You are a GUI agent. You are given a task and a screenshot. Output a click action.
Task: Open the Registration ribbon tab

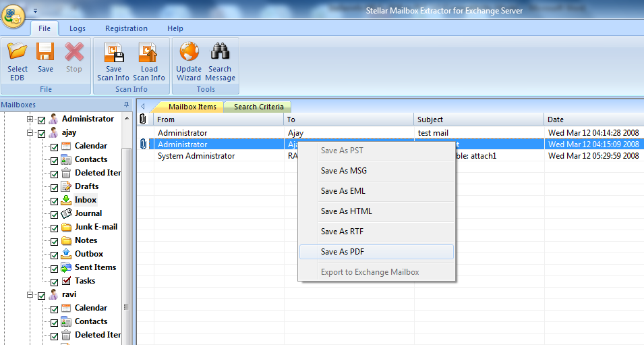[126, 28]
